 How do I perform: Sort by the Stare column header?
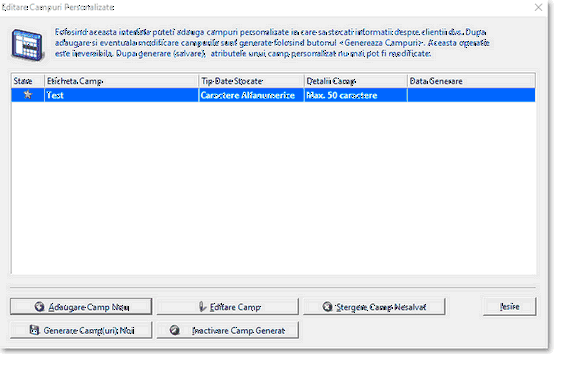coord(28,81)
